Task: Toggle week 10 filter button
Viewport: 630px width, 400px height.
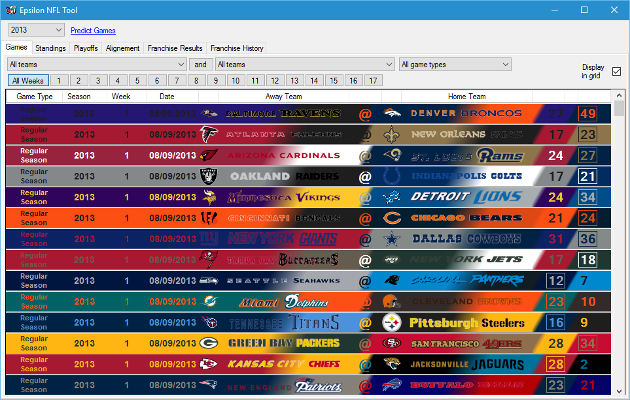Action: [237, 80]
